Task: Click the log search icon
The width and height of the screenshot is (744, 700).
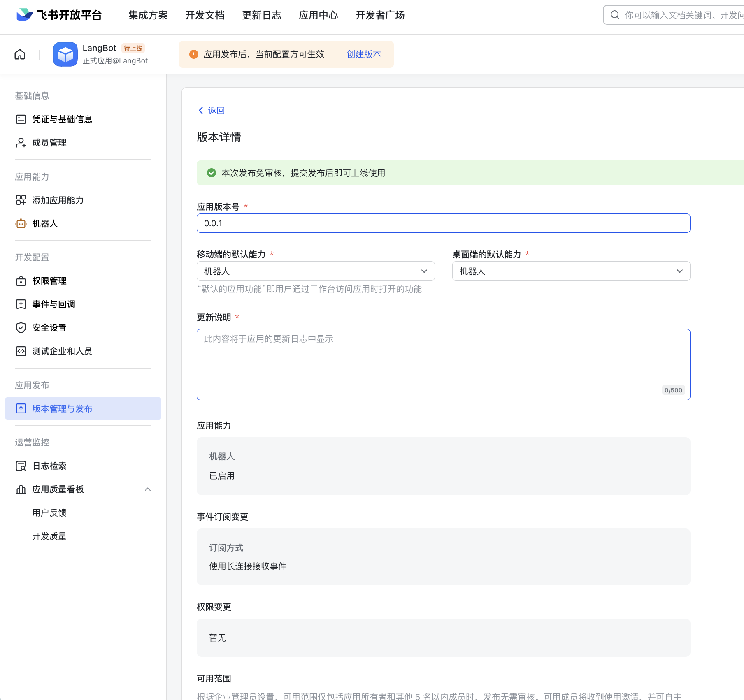Action: 21,466
